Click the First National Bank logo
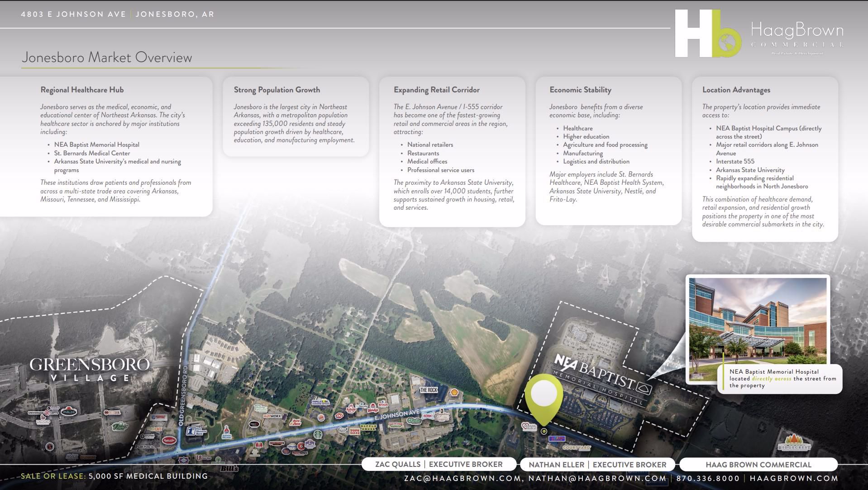Viewport: 868px width, 490px height. coord(196,431)
